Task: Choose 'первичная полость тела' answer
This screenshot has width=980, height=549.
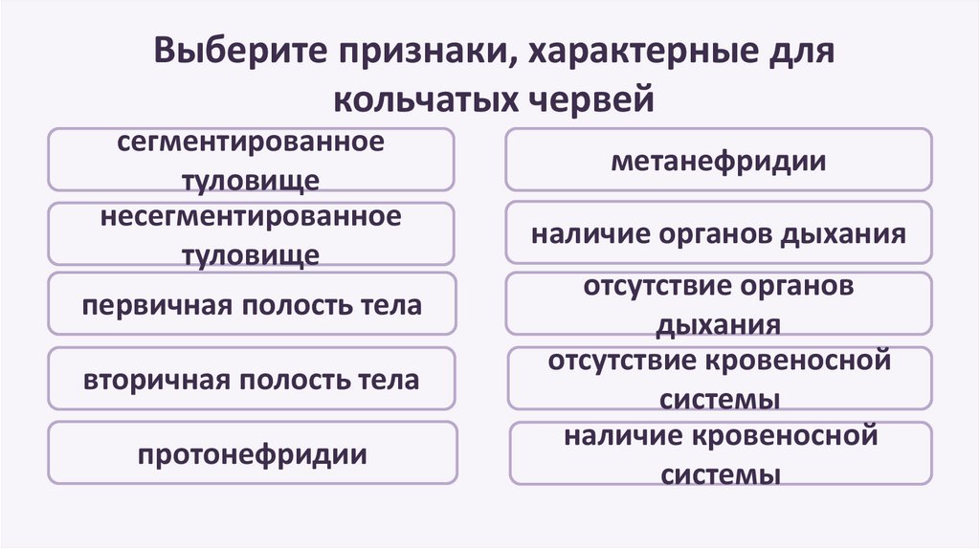Action: coord(252,304)
